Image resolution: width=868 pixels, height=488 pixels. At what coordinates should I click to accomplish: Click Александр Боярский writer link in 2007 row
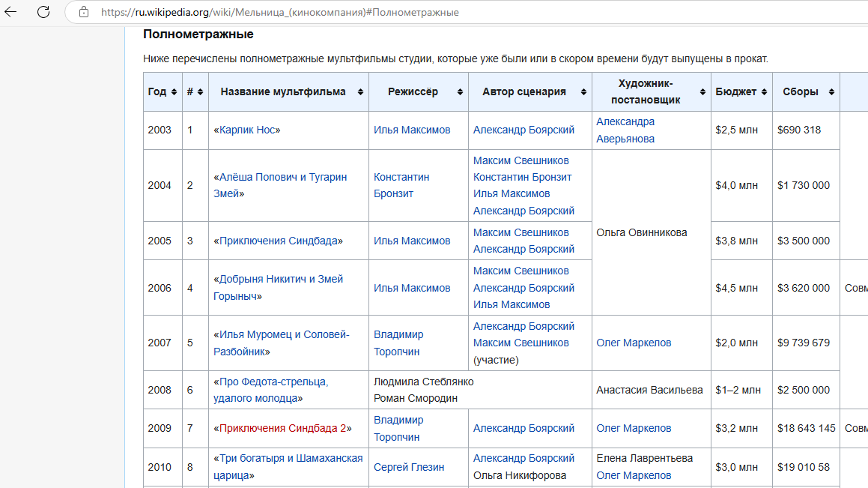coord(523,326)
